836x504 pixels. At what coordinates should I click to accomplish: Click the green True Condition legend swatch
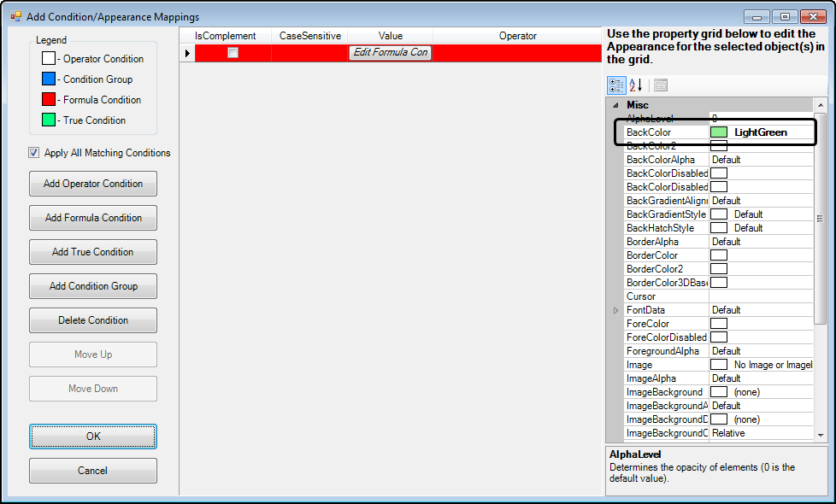(x=49, y=120)
